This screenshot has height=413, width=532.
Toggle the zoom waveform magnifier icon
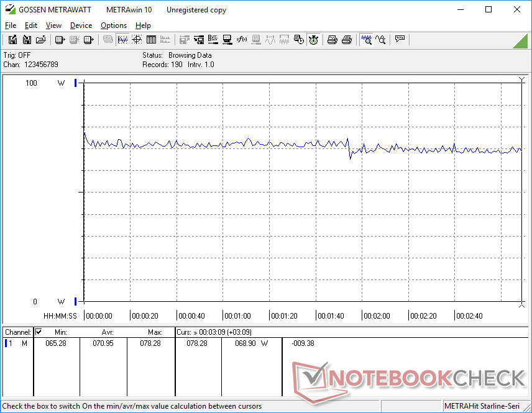coord(366,40)
